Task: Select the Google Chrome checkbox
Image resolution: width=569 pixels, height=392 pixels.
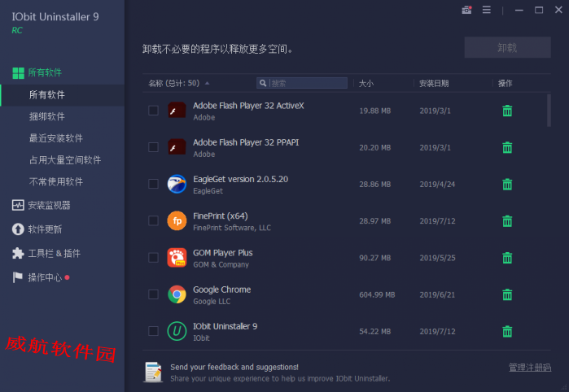Action: click(153, 294)
